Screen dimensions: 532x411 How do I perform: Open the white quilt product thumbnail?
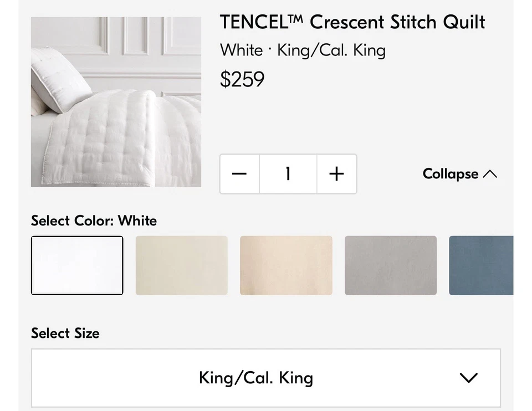tap(116, 102)
